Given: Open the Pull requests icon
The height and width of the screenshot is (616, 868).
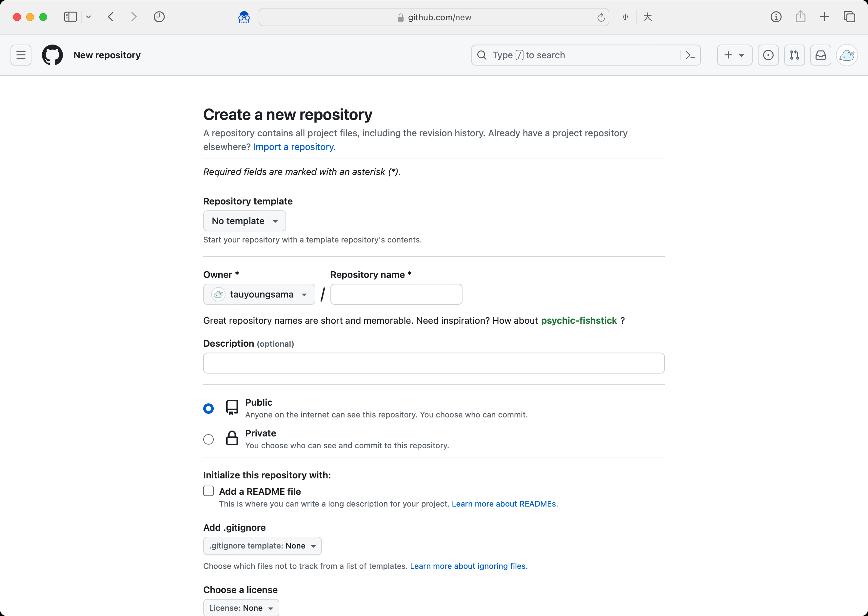Looking at the screenshot, I should (x=794, y=55).
